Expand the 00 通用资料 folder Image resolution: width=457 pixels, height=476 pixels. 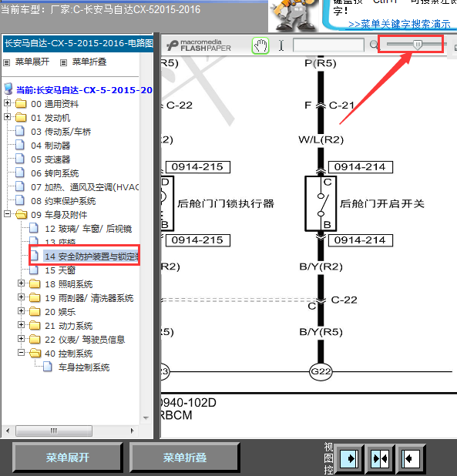click(7, 103)
